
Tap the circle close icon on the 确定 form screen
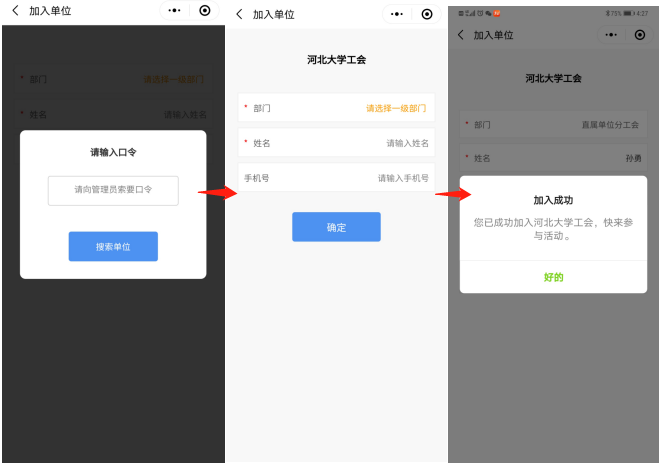427,14
